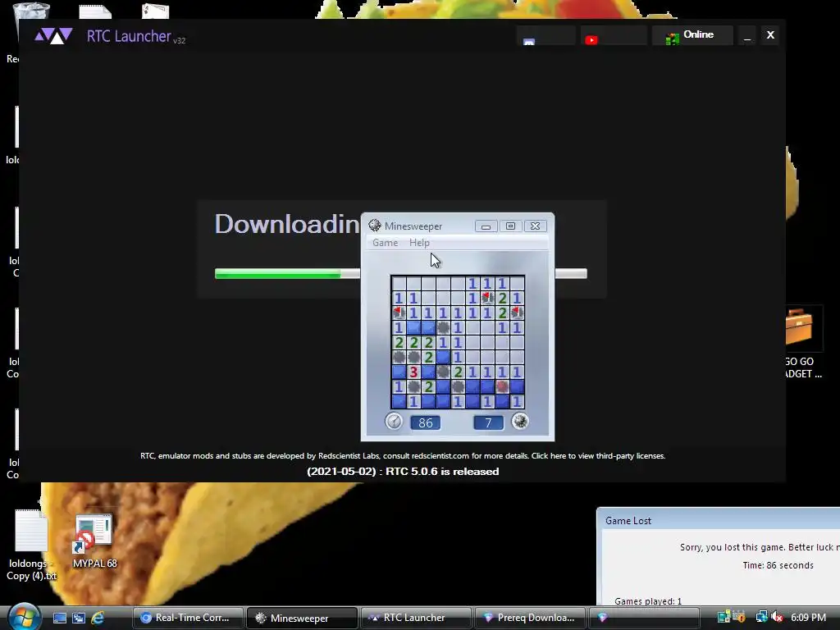Click the Time: 86 seconds text
The width and height of the screenshot is (840, 630).
tap(778, 566)
